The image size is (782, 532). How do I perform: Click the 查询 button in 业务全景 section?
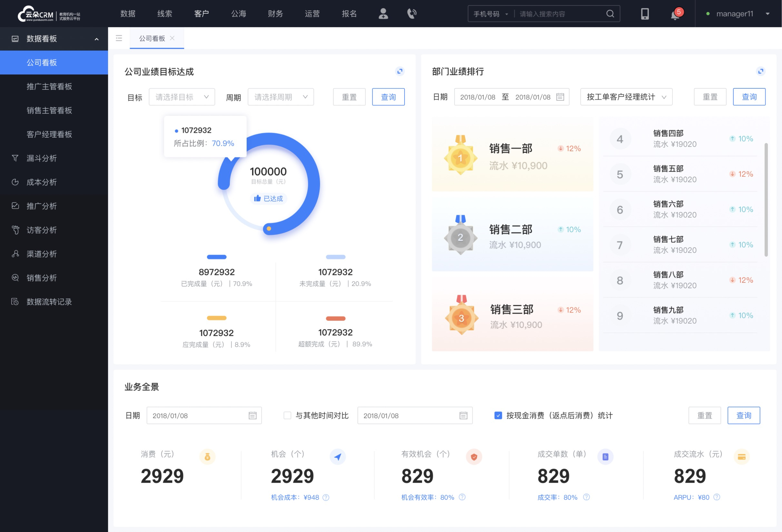[x=743, y=415]
